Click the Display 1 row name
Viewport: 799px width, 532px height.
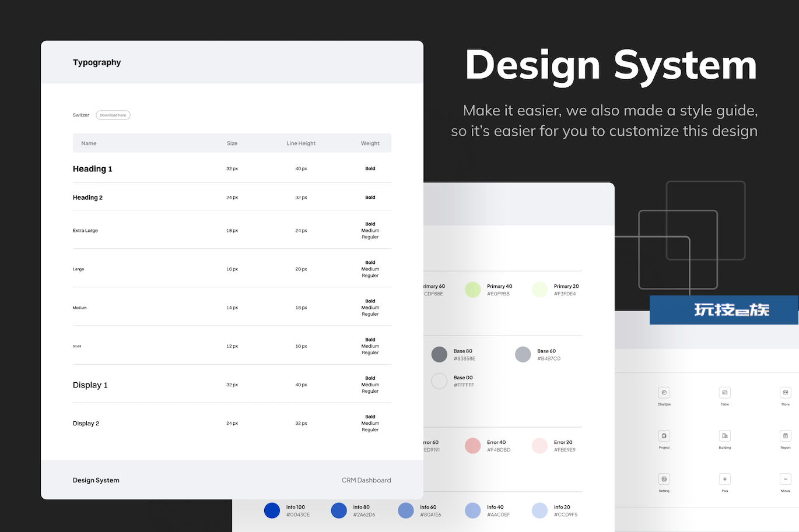[x=90, y=385]
